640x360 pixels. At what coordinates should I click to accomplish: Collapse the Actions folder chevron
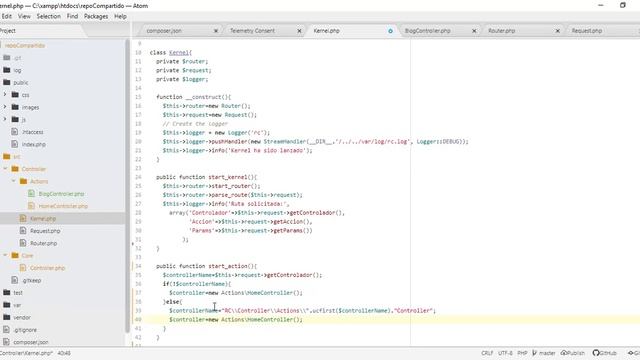click(x=13, y=181)
